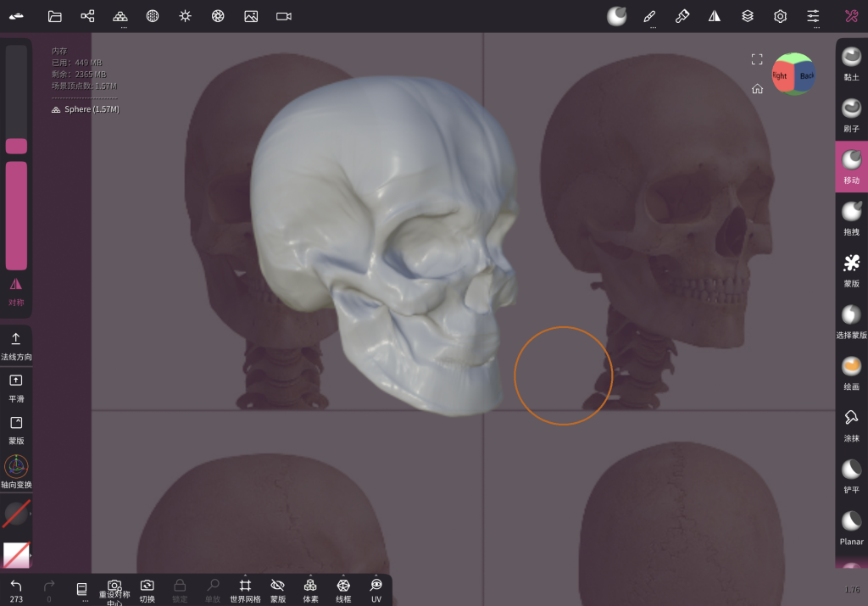Open the Layers menu
The height and width of the screenshot is (606, 868).
point(748,16)
